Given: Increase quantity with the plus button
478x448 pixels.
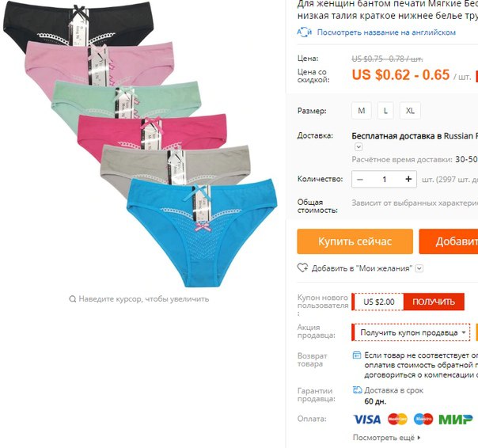Looking at the screenshot, I should point(408,179).
